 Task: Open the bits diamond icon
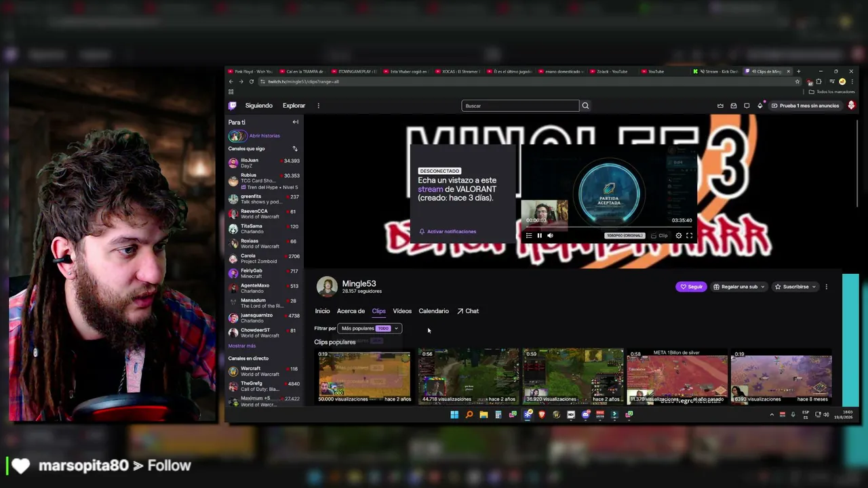(760, 106)
